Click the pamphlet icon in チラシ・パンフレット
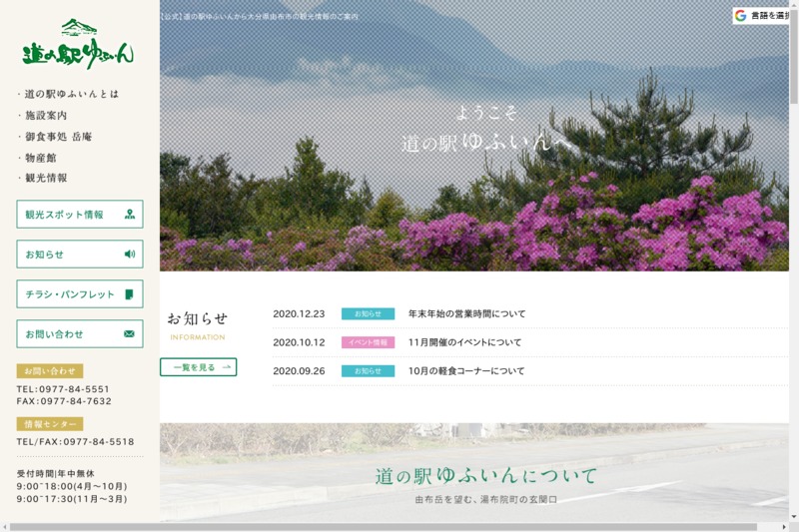Screen dimensions: 799x532 130,294
